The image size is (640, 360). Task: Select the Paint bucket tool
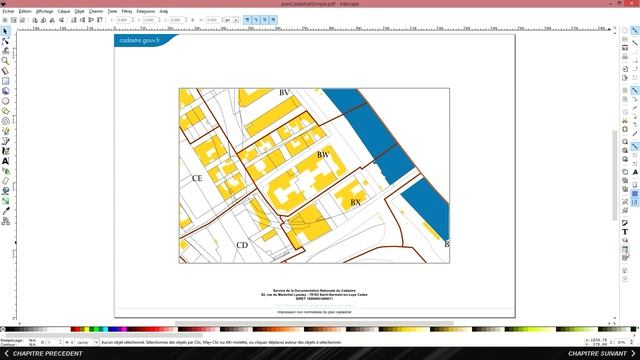pyautogui.click(x=5, y=191)
